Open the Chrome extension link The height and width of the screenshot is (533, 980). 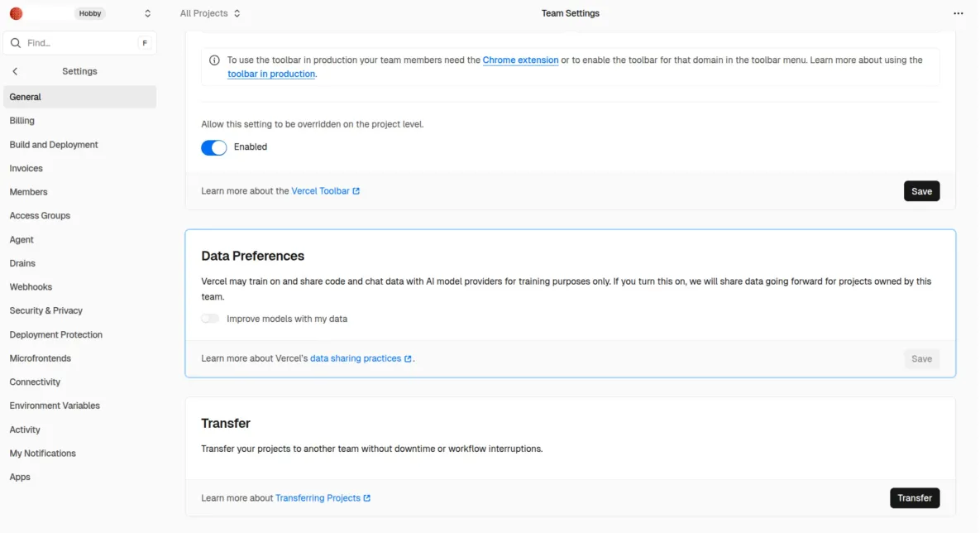(520, 60)
